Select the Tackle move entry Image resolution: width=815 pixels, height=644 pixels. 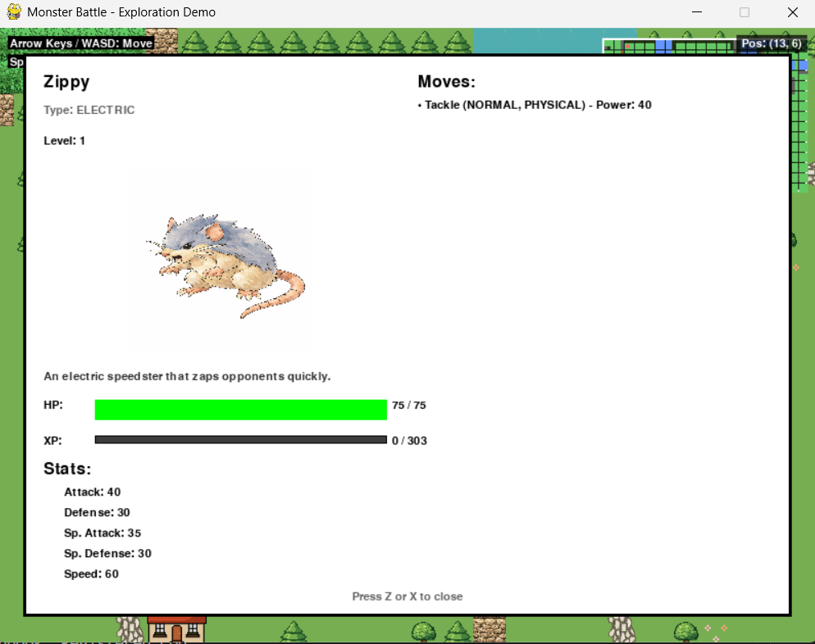[x=535, y=105]
